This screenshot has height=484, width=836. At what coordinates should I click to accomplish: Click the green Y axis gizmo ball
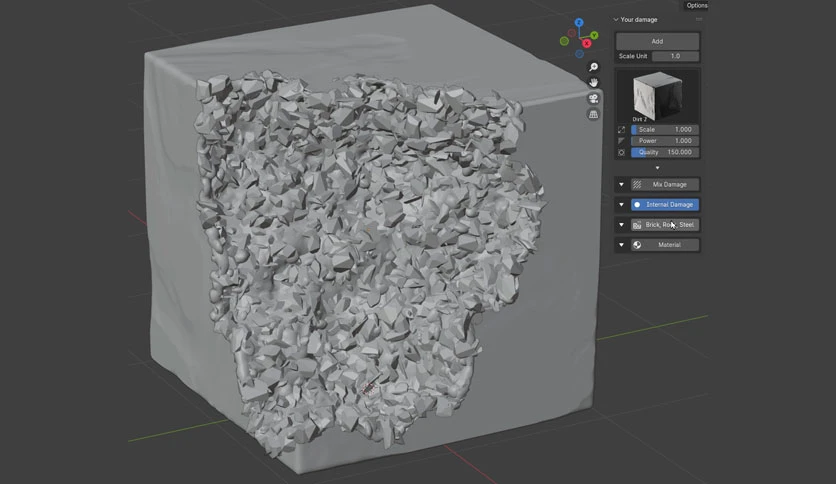click(x=594, y=36)
